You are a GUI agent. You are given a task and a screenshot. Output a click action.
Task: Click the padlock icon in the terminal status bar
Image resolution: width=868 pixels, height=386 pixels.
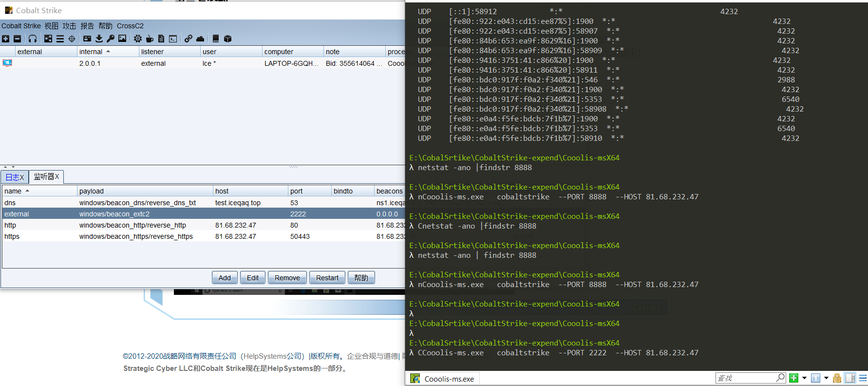coord(837,378)
